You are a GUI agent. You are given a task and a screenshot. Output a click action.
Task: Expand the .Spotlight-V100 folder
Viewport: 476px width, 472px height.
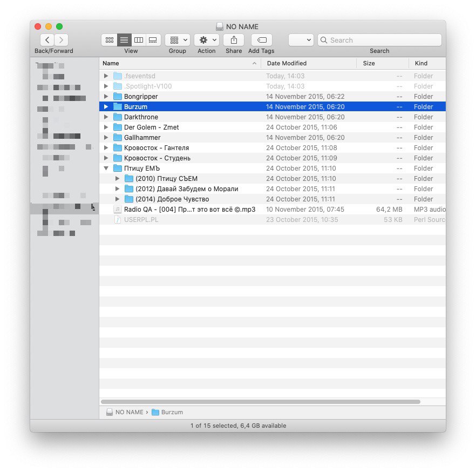(106, 86)
